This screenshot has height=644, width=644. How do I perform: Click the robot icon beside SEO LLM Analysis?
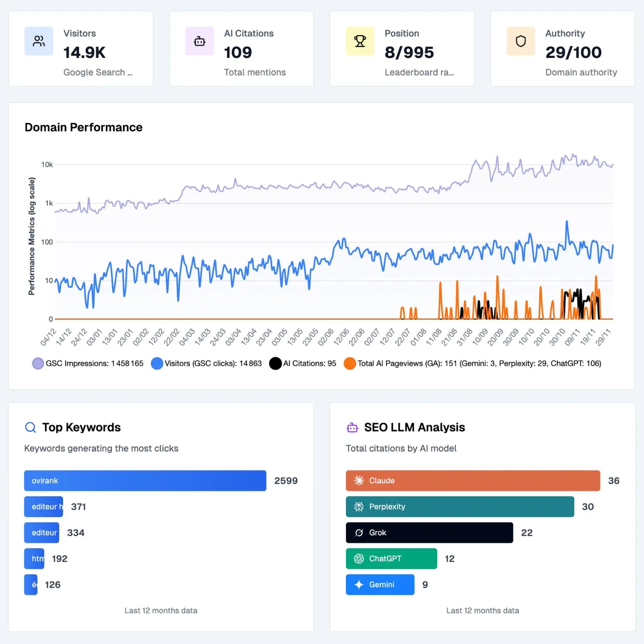(352, 427)
